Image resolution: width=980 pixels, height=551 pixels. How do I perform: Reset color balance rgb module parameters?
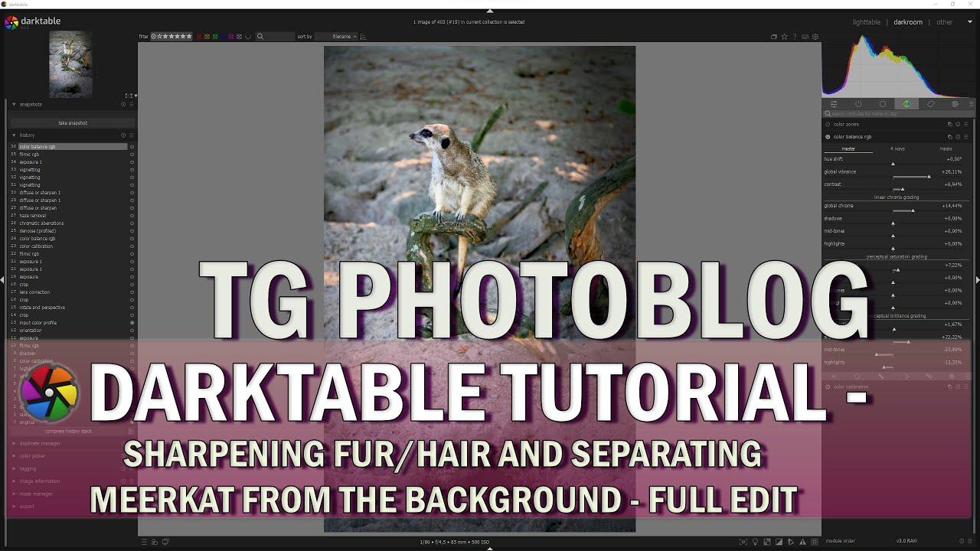(x=958, y=137)
